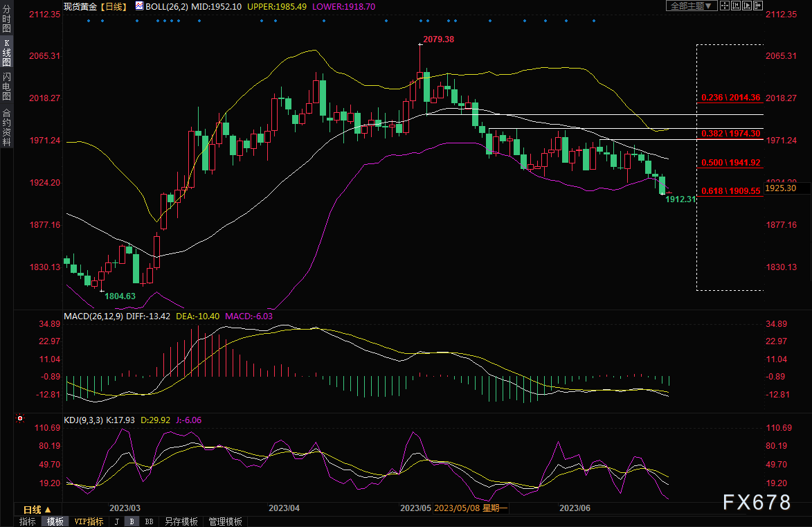Click the jump-to-start chart icon
This screenshot has width=812, height=527.
(734, 6)
